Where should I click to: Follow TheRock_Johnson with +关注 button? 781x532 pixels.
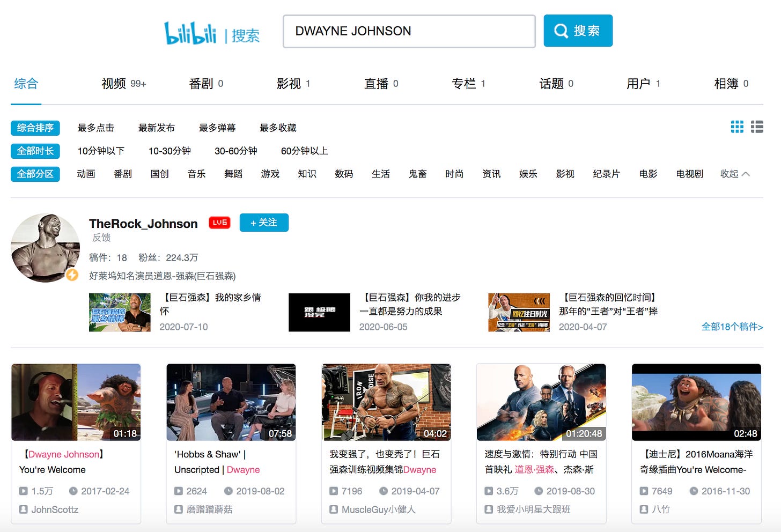pos(264,223)
